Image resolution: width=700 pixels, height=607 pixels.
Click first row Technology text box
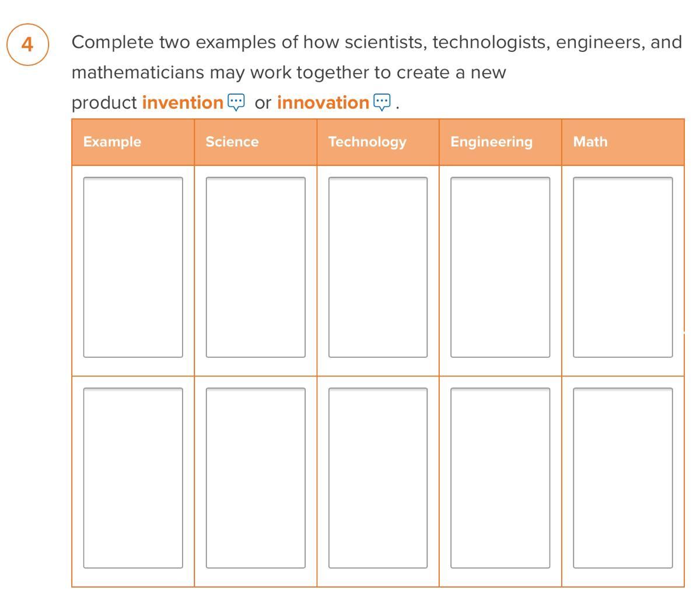(x=378, y=267)
